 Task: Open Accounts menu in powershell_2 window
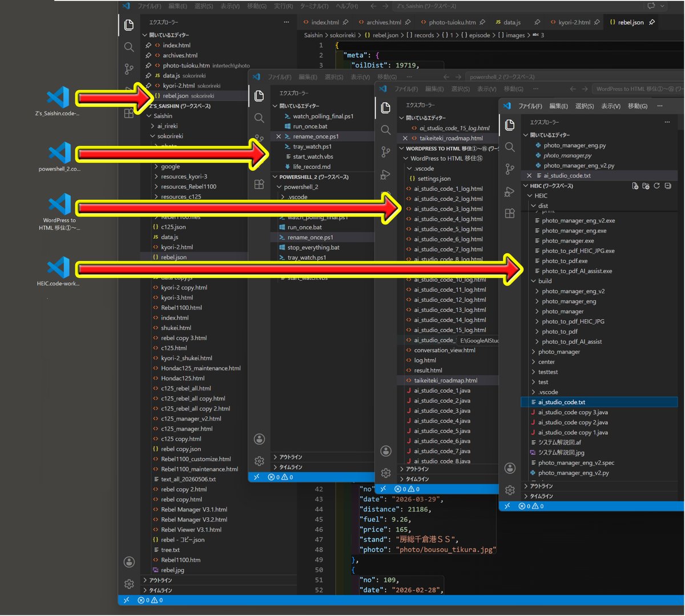259,439
